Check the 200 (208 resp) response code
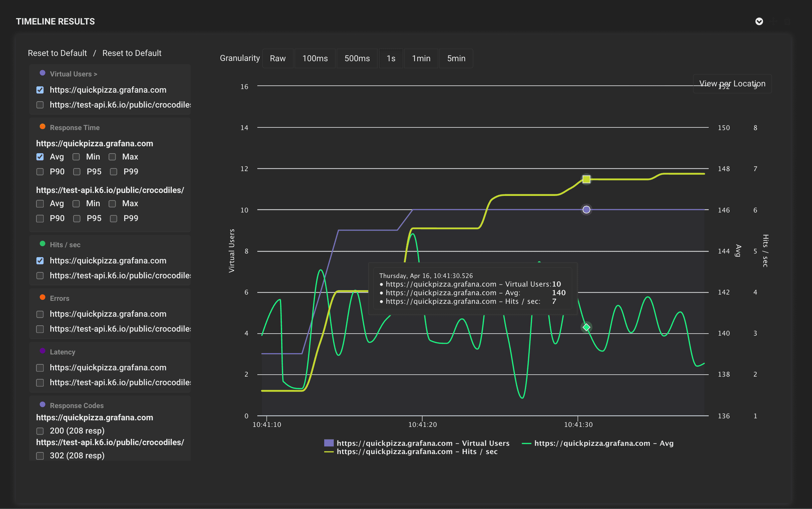Screen dimensions: 812x509 coord(40,431)
